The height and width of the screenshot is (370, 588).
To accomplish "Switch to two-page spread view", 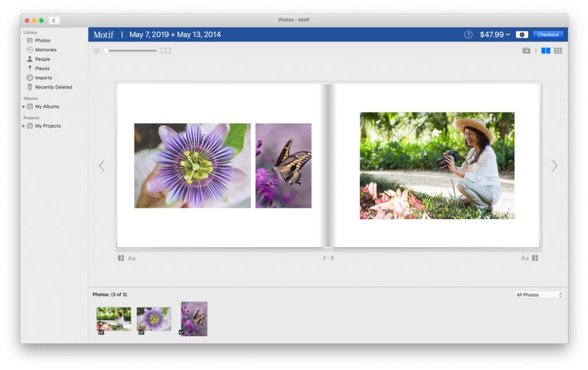I will point(546,51).
